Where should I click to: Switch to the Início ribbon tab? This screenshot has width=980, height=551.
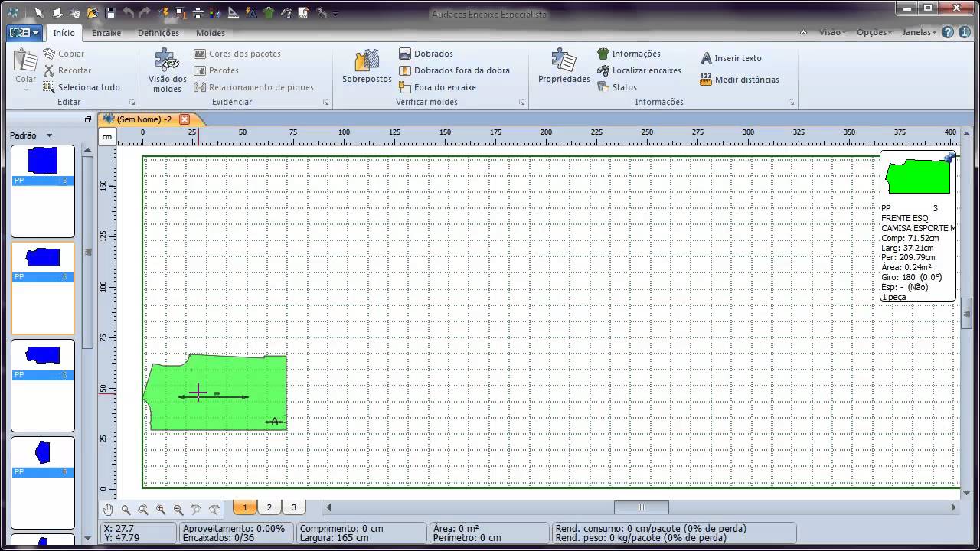(x=64, y=33)
